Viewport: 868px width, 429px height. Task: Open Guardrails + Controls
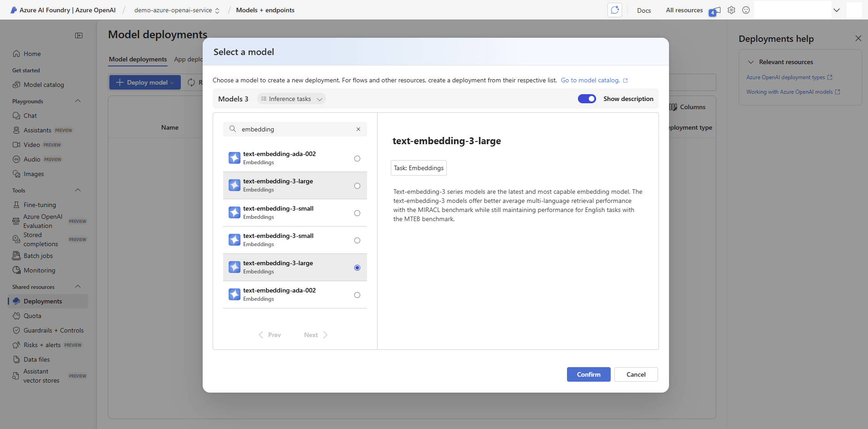(53, 330)
